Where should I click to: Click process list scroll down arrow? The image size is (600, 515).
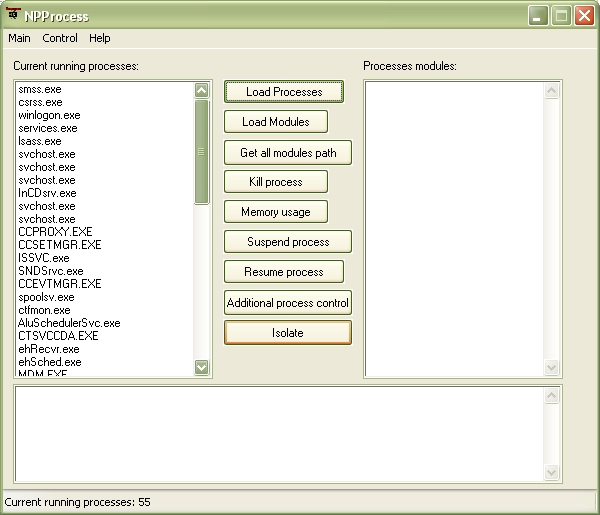coord(202,367)
